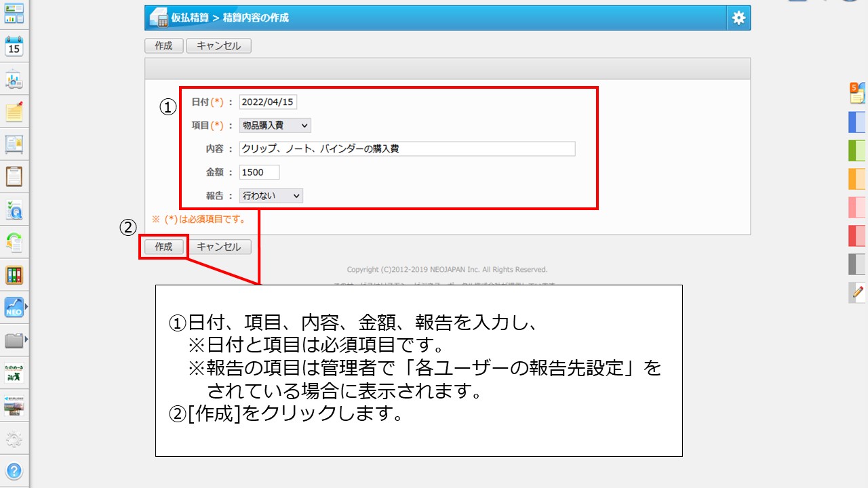The height and width of the screenshot is (488, 868).
Task: Open the colored binders cabinet icon
Action: click(14, 274)
